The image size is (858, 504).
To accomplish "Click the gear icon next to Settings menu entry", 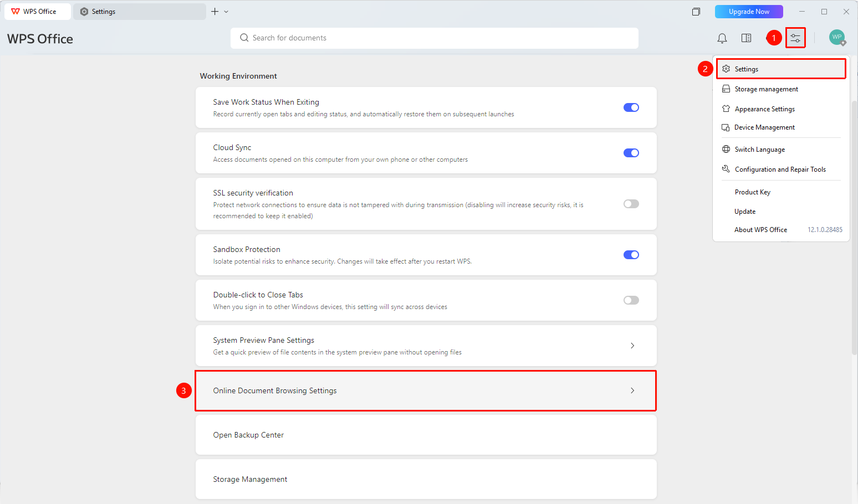I will click(726, 69).
